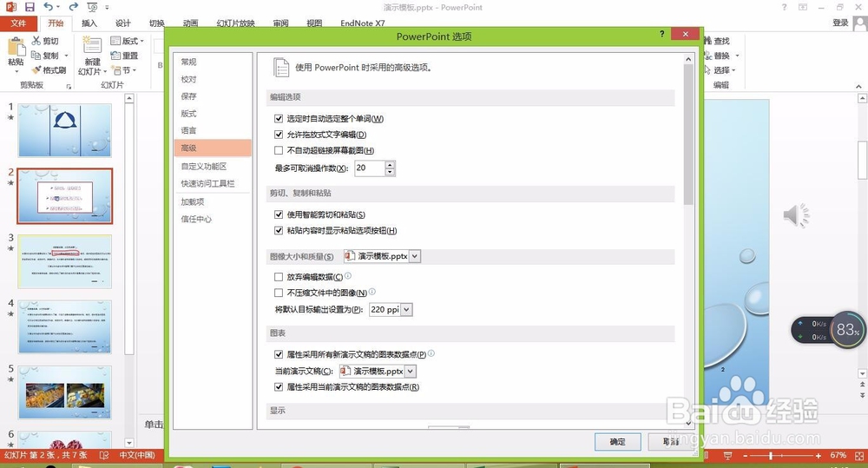Image resolution: width=868 pixels, height=468 pixels.
Task: Uncheck 允许拖放式文字编辑 option
Action: [279, 135]
